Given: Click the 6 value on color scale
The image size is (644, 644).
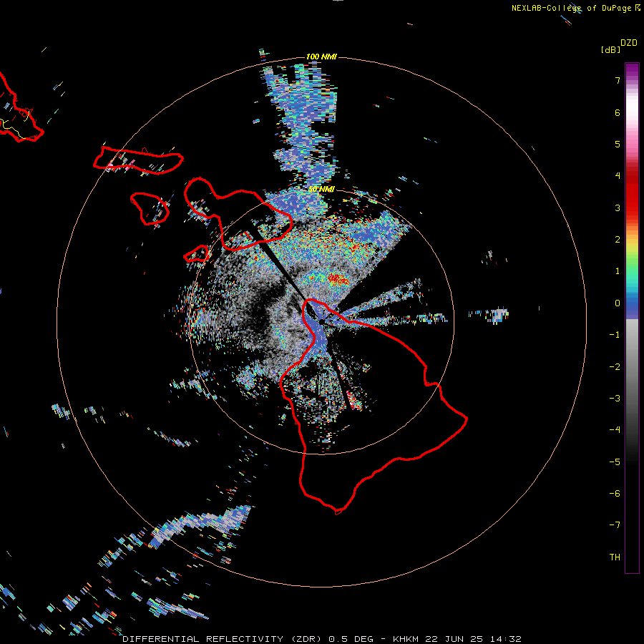Looking at the screenshot, I should click(618, 112).
